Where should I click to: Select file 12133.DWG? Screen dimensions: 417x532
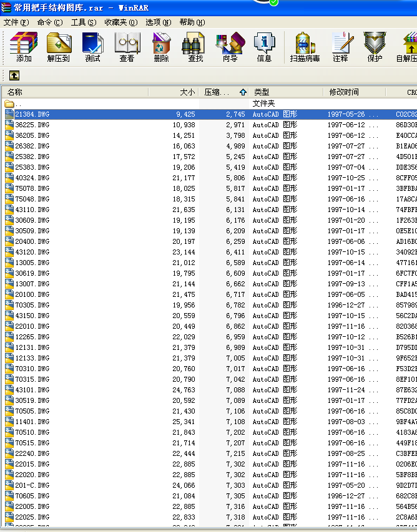click(x=32, y=358)
